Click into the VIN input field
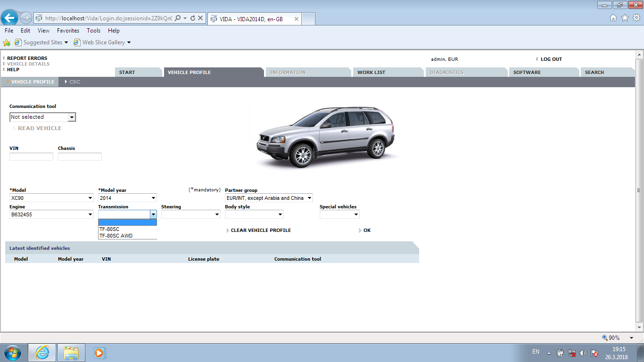Viewport: 644px width, 362px height. pyautogui.click(x=31, y=156)
